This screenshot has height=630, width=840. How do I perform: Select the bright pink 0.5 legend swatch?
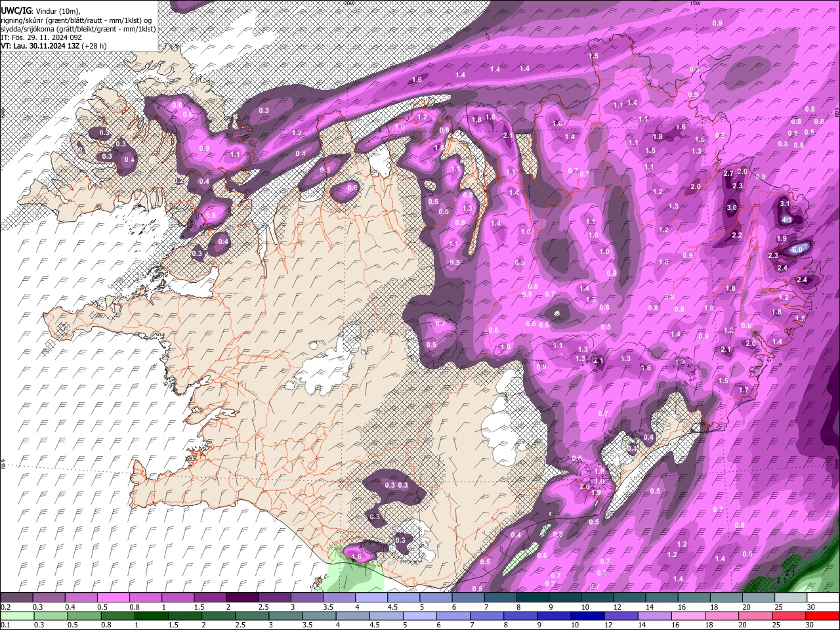[113, 598]
